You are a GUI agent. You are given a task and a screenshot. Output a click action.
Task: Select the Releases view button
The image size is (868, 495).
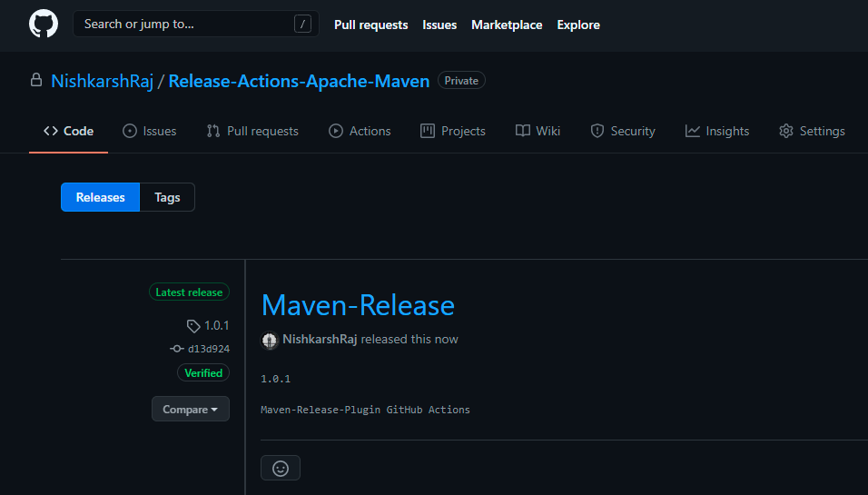coord(100,197)
